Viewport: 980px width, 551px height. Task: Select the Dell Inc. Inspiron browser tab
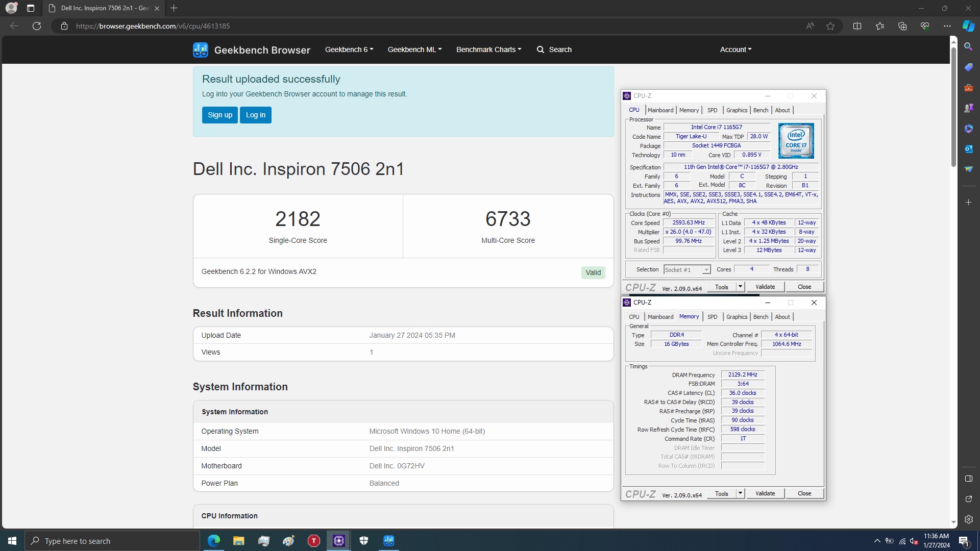(x=104, y=8)
